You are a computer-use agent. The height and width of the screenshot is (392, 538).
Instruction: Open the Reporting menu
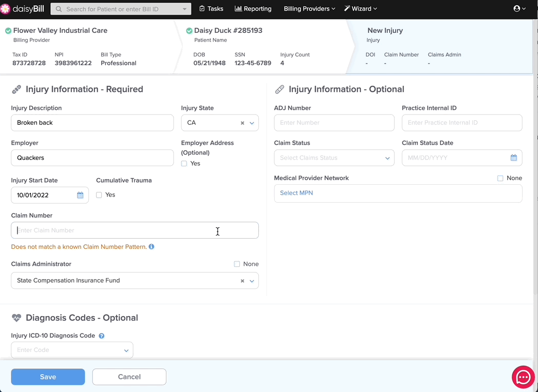(x=253, y=9)
